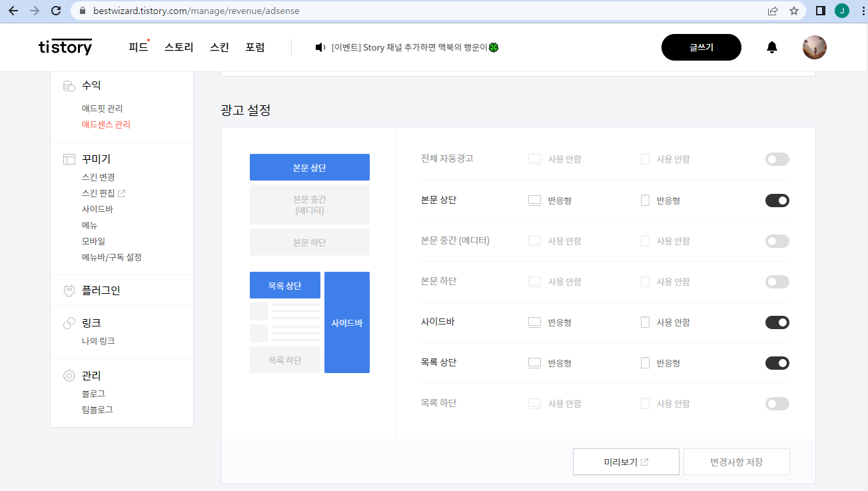Click the 플러그인 plugin icon
868x491 pixels.
click(x=69, y=290)
